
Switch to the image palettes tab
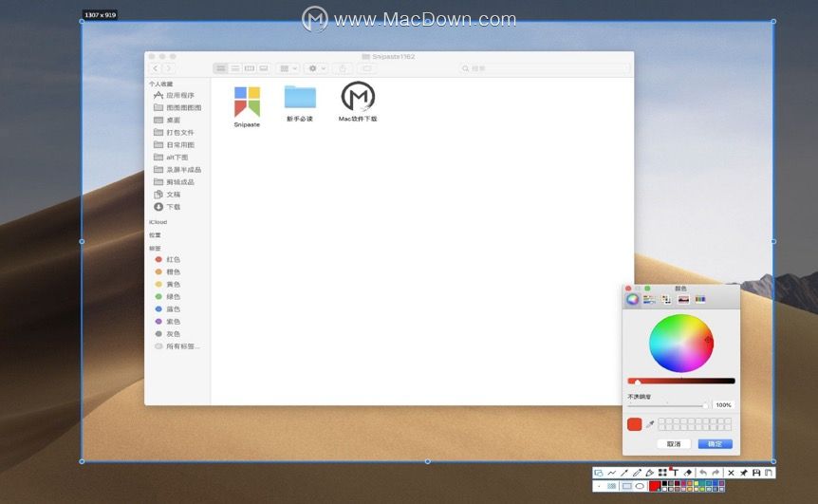(x=683, y=300)
